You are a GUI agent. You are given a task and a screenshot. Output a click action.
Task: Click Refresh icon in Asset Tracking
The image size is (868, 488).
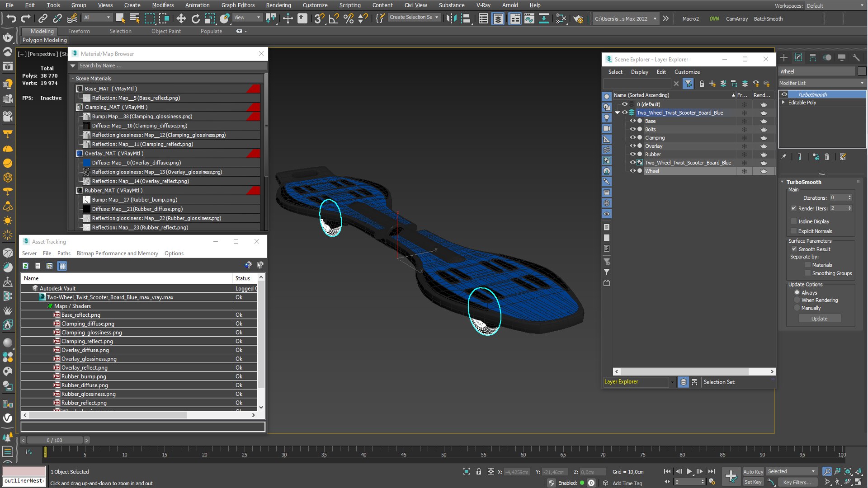[x=26, y=266]
